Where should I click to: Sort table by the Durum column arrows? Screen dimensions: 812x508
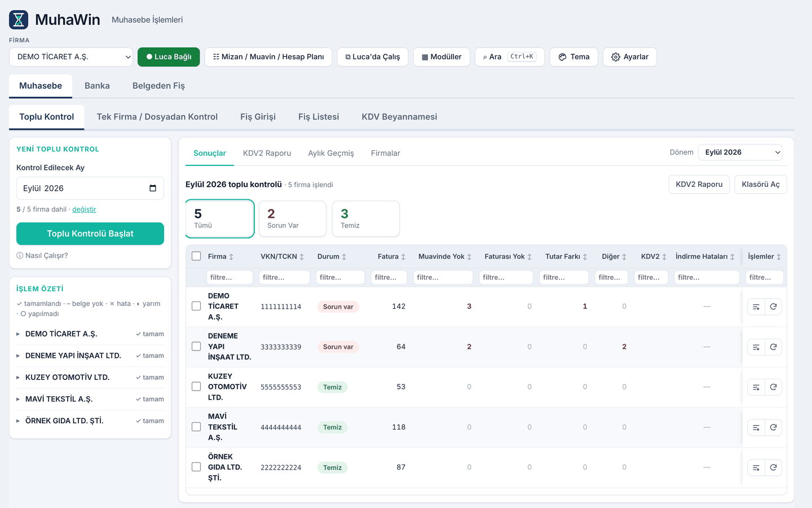click(344, 257)
